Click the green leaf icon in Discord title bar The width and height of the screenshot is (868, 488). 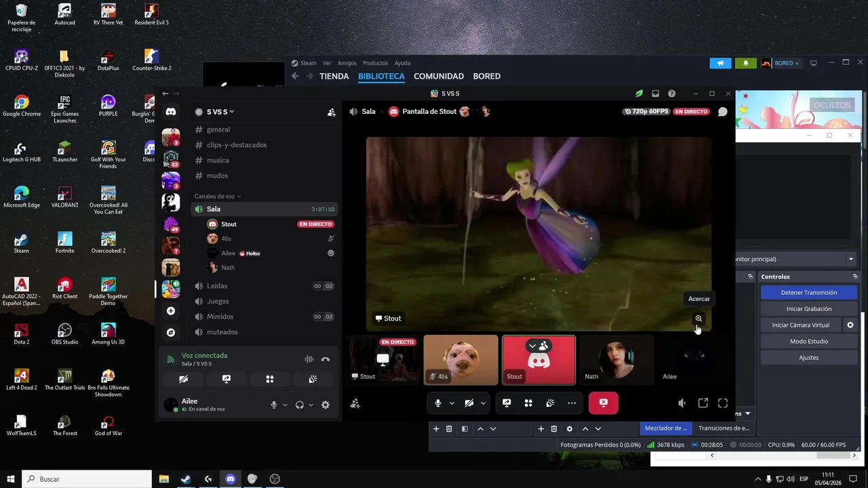[639, 94]
